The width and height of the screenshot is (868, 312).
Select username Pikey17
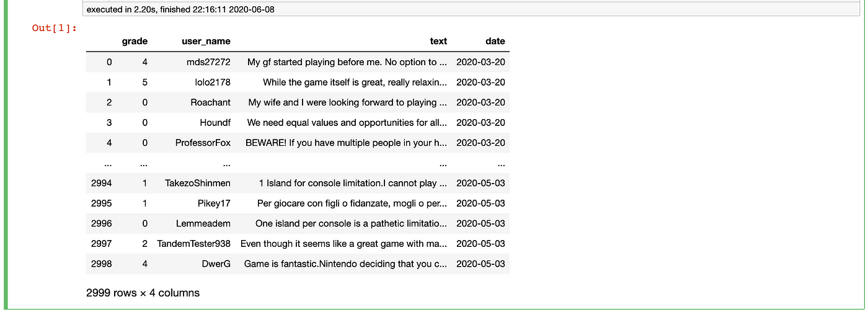tap(215, 203)
